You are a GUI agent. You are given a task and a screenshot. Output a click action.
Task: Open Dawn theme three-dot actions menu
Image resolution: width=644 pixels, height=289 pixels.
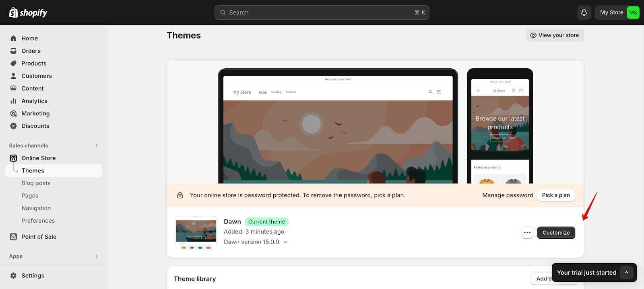(x=527, y=233)
